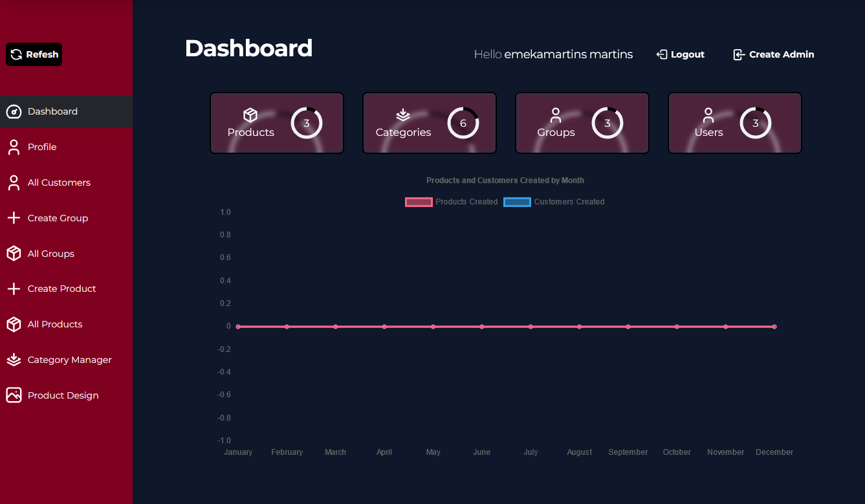Screen dimensions: 865x504
Task: Click the Create Admin button
Action: pos(774,54)
